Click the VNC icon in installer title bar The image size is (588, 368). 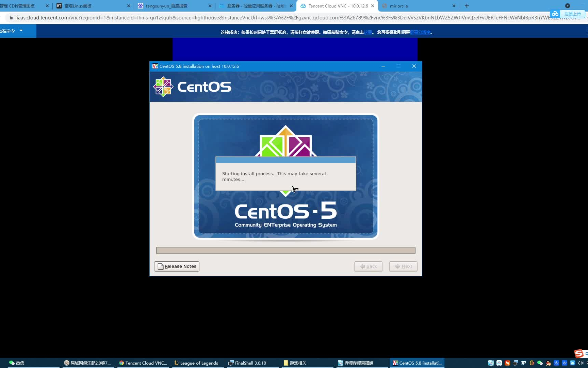(x=155, y=66)
